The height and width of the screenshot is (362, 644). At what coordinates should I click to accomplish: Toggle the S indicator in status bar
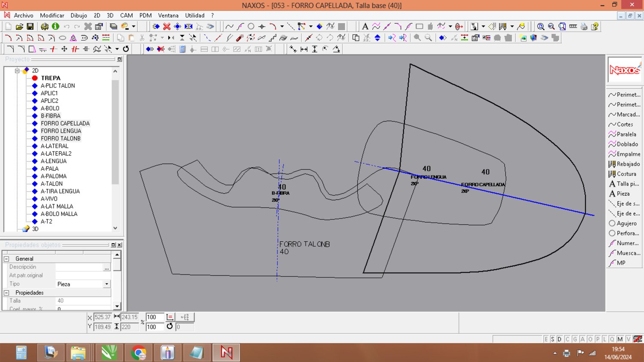tap(553, 339)
